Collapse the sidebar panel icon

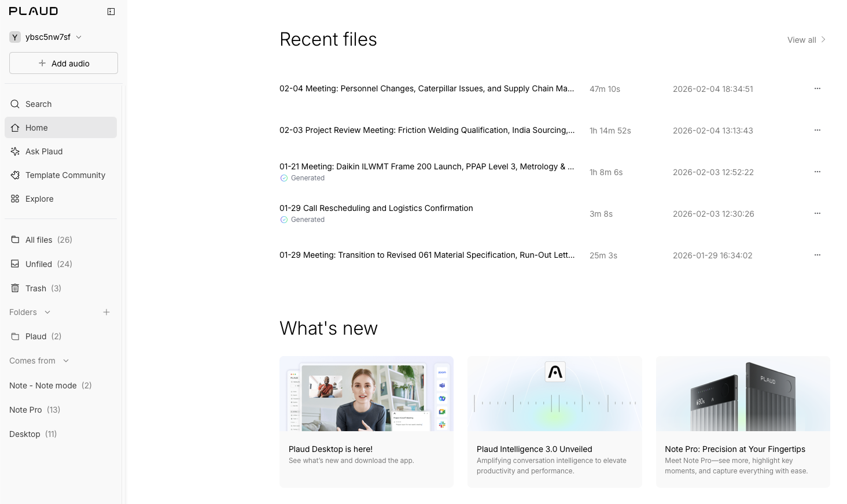(x=111, y=12)
